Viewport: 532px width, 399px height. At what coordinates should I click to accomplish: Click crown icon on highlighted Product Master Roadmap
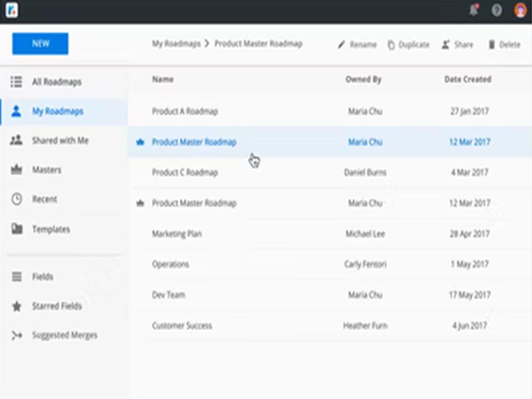click(140, 142)
